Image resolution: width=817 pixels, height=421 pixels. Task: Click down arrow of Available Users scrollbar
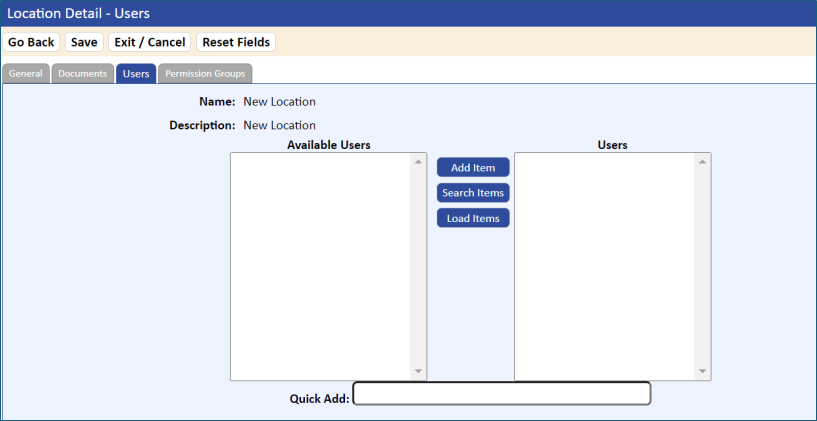coord(418,371)
